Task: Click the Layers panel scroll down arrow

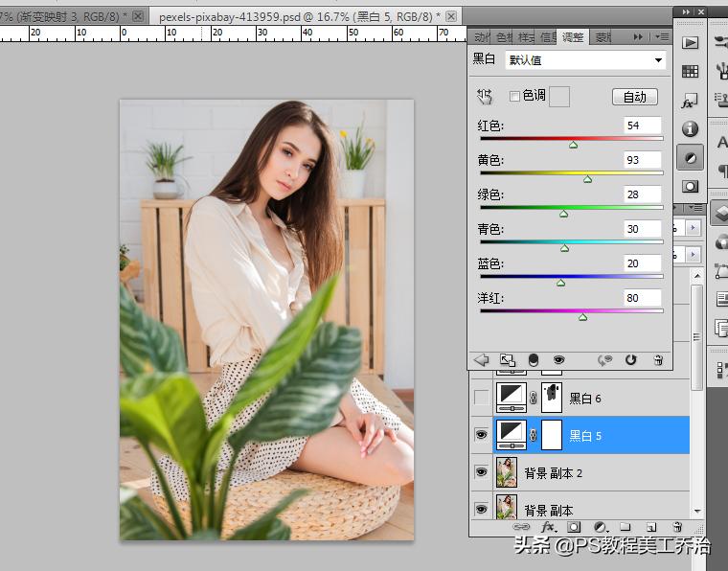Action: point(697,511)
